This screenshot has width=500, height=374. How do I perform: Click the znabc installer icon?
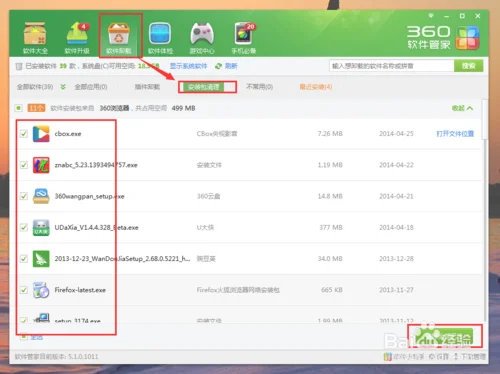coord(41,165)
